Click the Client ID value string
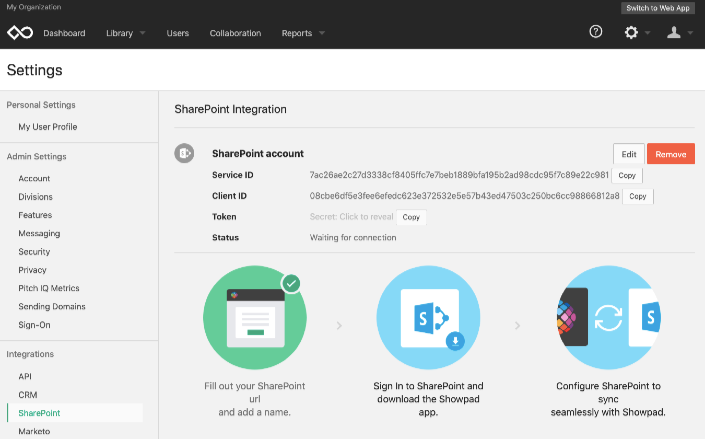The width and height of the screenshot is (705, 439). 464,196
